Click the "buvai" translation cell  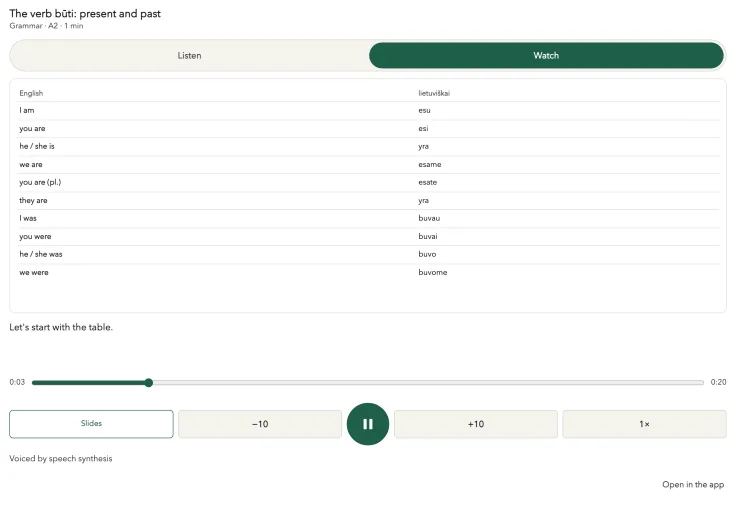coord(428,236)
